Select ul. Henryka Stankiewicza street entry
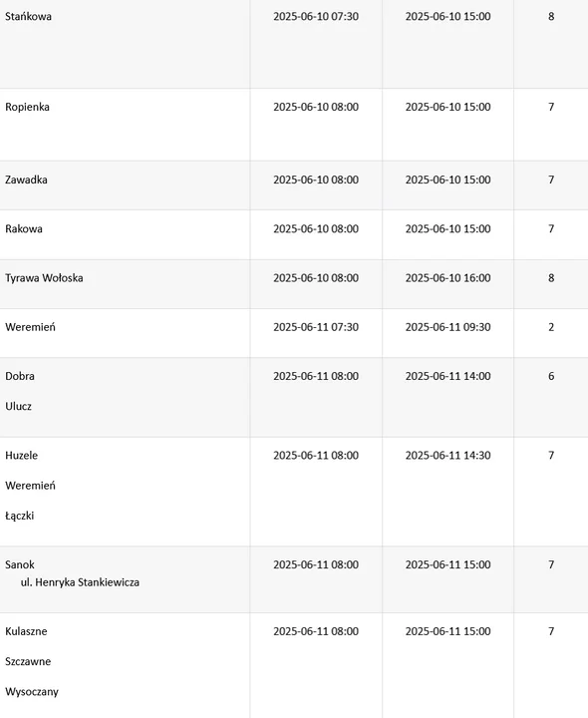Image resolution: width=588 pixels, height=718 pixels. [x=80, y=582]
